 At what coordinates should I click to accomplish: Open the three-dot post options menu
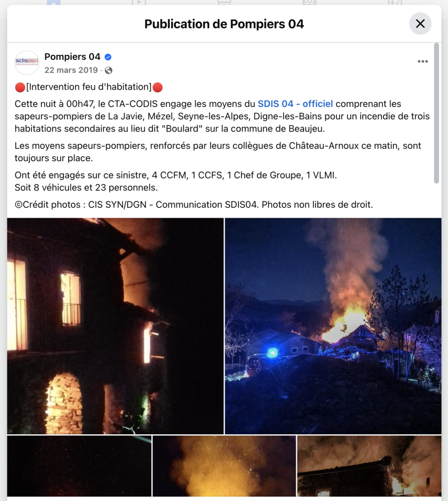click(422, 62)
